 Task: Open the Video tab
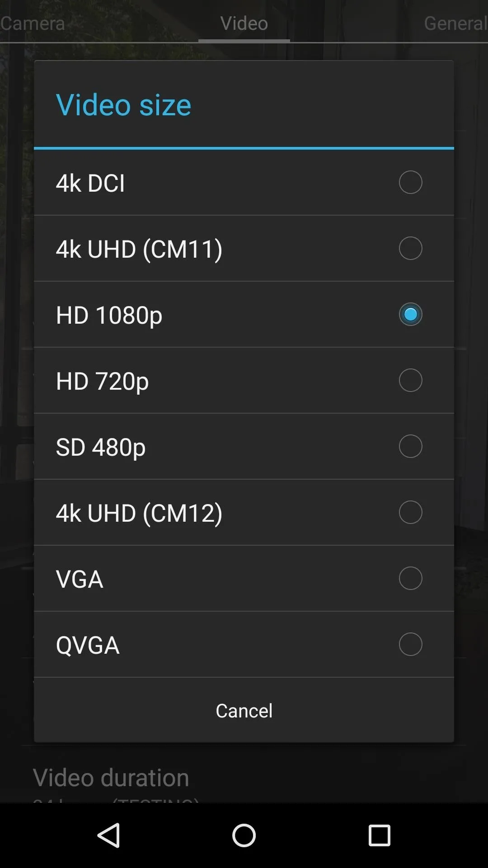[x=244, y=23]
